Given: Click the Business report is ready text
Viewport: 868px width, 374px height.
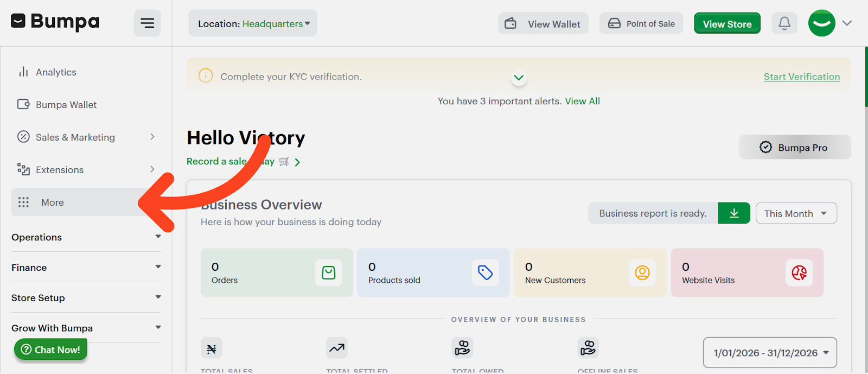Looking at the screenshot, I should click(653, 213).
